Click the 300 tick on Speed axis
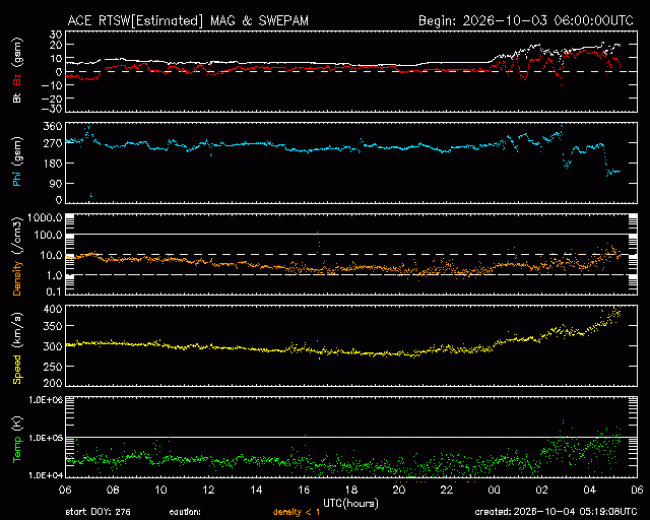 coord(52,346)
